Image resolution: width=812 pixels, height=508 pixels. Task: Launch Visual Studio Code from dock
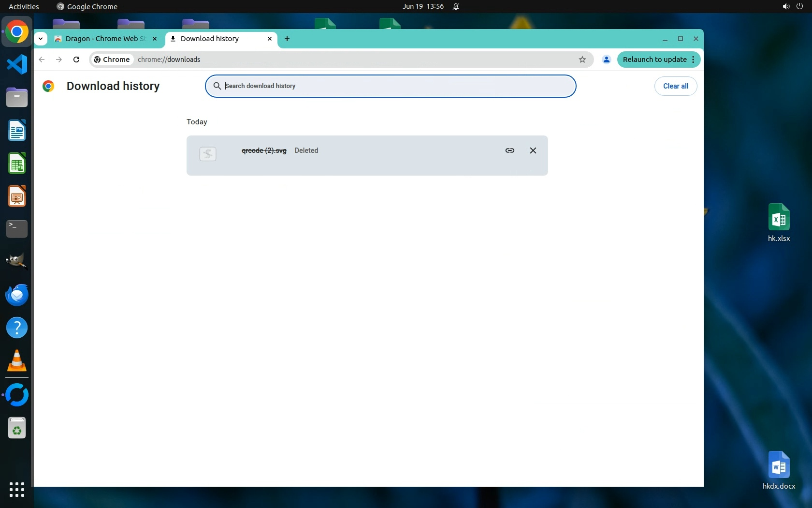tap(17, 64)
